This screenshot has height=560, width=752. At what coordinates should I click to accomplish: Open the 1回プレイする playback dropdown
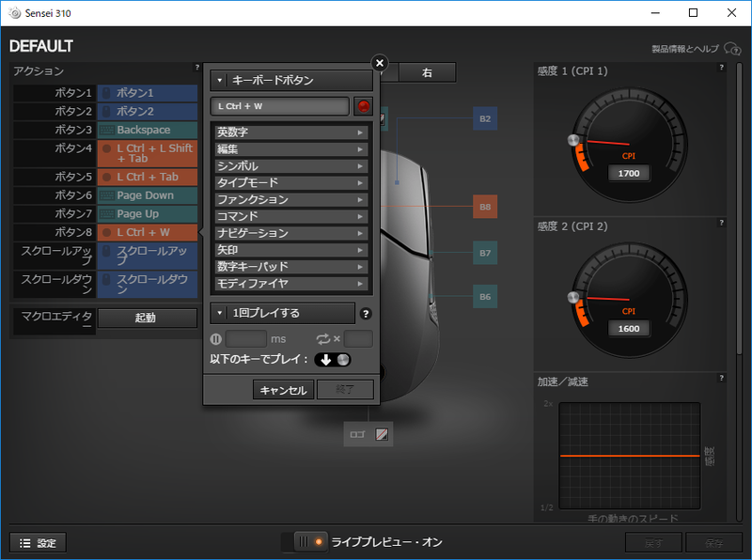pos(283,313)
